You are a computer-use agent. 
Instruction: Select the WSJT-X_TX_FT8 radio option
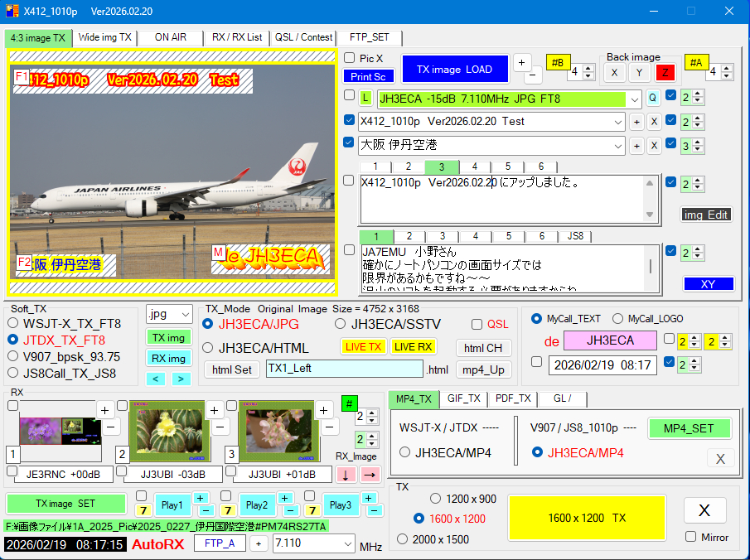(13, 324)
